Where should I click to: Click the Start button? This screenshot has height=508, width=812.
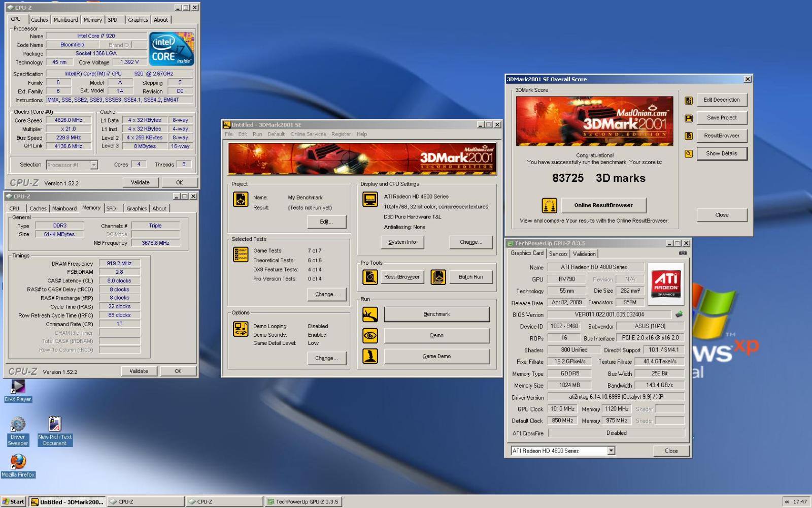[x=13, y=502]
